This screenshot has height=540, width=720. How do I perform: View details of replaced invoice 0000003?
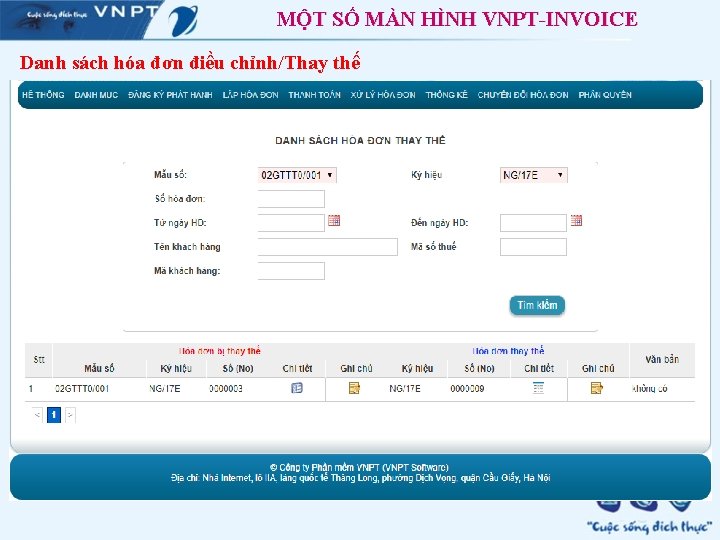tap(297, 388)
